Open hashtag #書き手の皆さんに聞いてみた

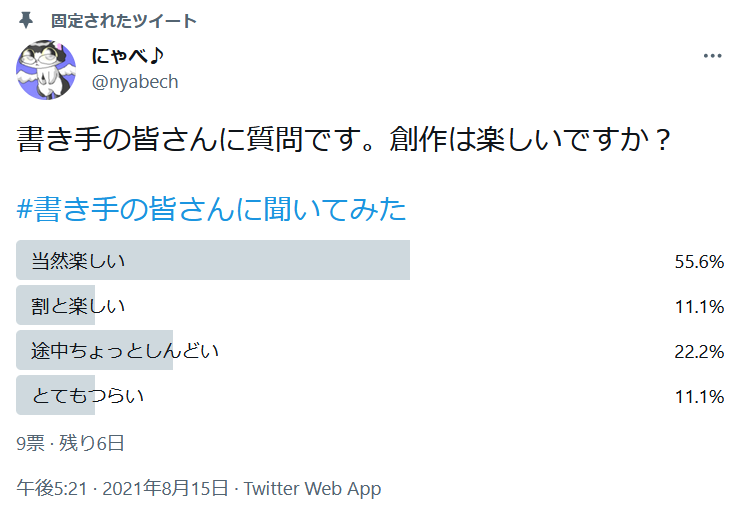[x=212, y=210]
